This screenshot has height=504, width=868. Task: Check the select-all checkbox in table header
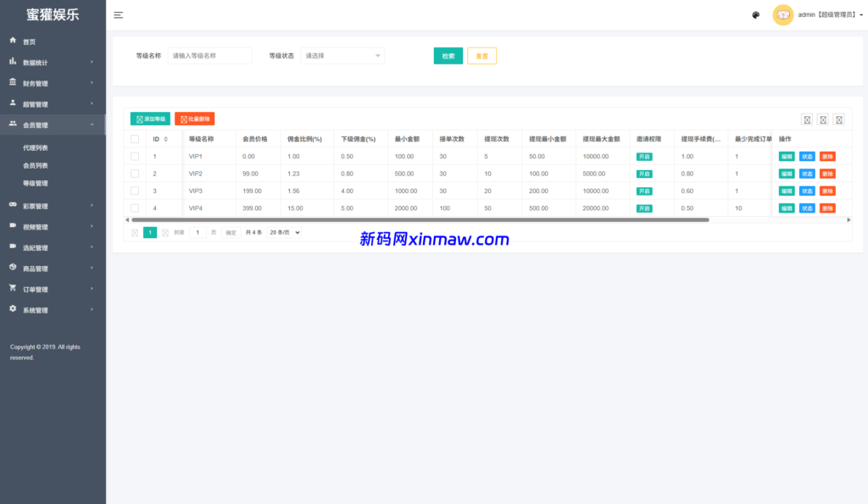(x=133, y=139)
